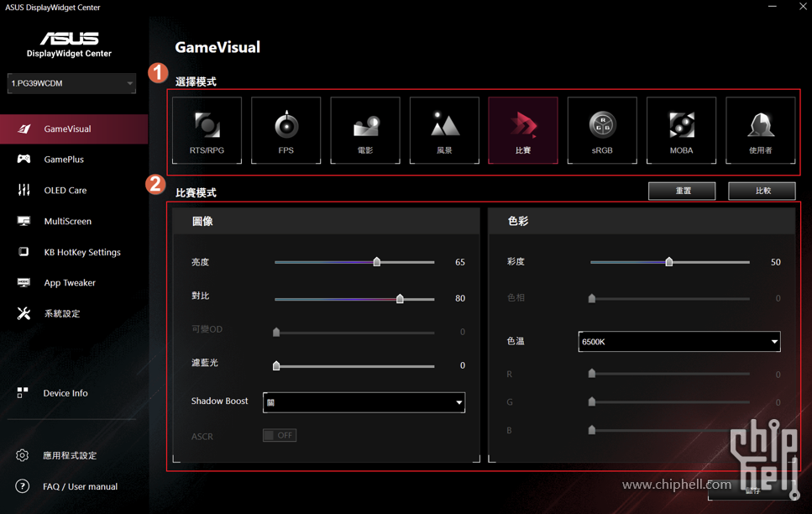Viewport: 812px width, 514px height.
Task: Click the 可變OD slider handle
Action: [276, 332]
